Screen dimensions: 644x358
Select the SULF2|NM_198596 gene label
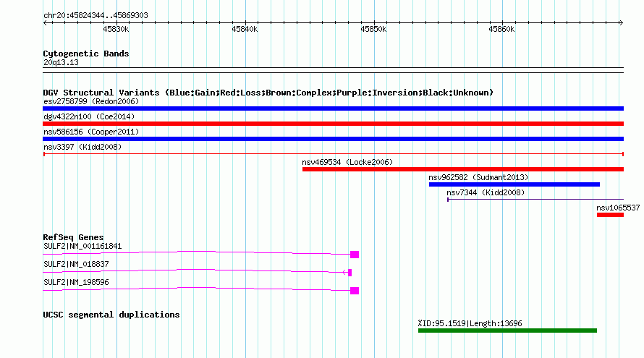click(x=76, y=283)
